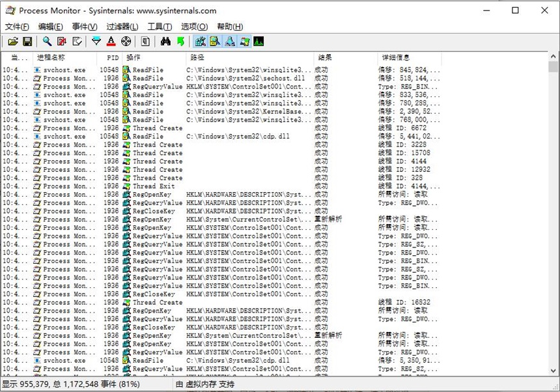The width and height of the screenshot is (560, 392).
Task: Select the detail cell 线程 ID: 15708
Action: point(404,153)
